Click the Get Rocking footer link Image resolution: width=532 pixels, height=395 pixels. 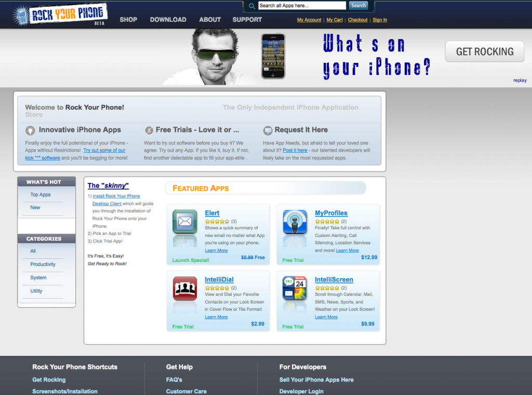(x=49, y=380)
